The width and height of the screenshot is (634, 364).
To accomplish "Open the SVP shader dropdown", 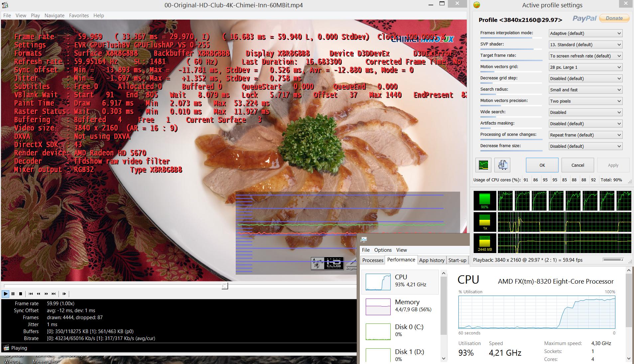I will [x=585, y=45].
